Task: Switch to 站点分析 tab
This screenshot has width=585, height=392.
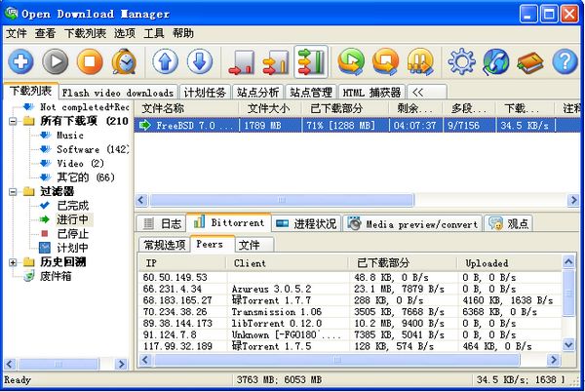Action: click(257, 92)
